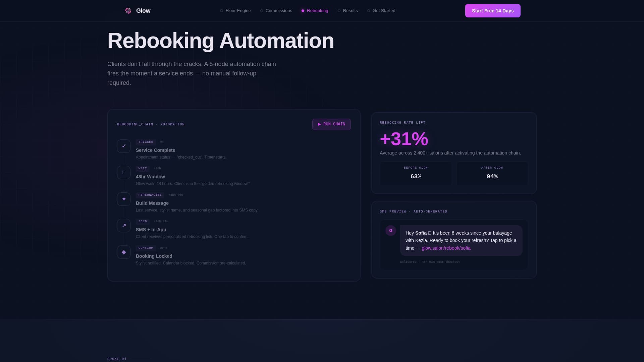Click the PERSONALIZE tag badge
This screenshot has height=362, width=644.
coord(150,195)
